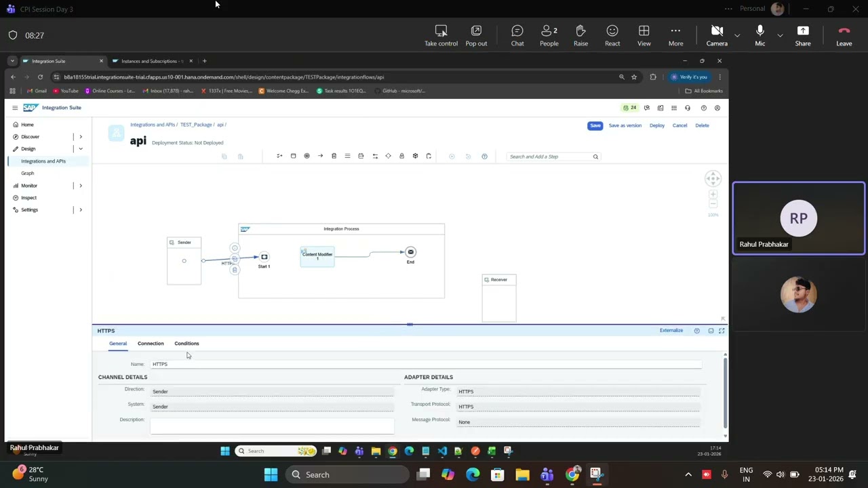This screenshot has width=868, height=488.
Task: Deploy the api integration flow
Action: pyautogui.click(x=657, y=125)
